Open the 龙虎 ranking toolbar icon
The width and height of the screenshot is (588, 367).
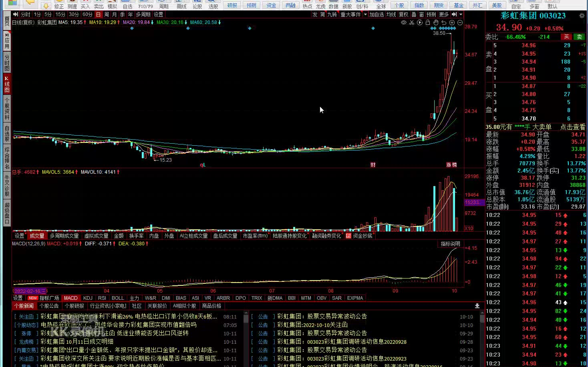click(x=320, y=5)
